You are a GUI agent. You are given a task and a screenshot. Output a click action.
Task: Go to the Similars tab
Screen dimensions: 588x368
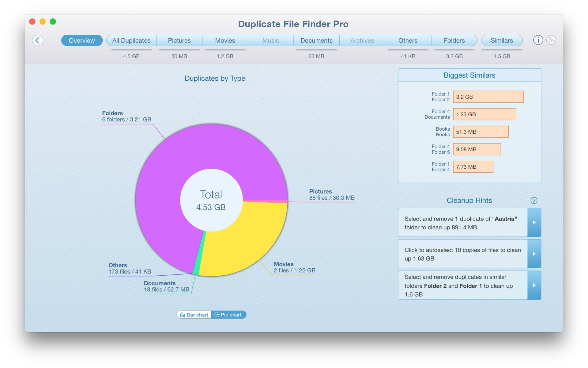coord(501,40)
